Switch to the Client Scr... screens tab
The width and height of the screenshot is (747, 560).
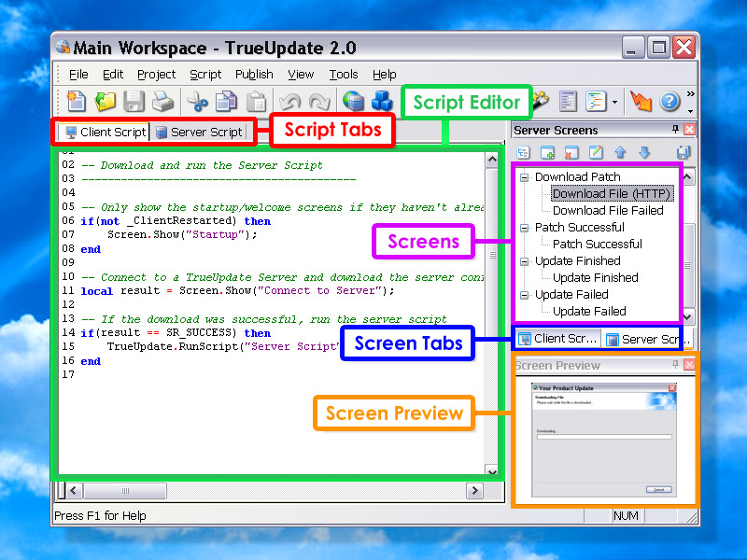[x=557, y=339]
